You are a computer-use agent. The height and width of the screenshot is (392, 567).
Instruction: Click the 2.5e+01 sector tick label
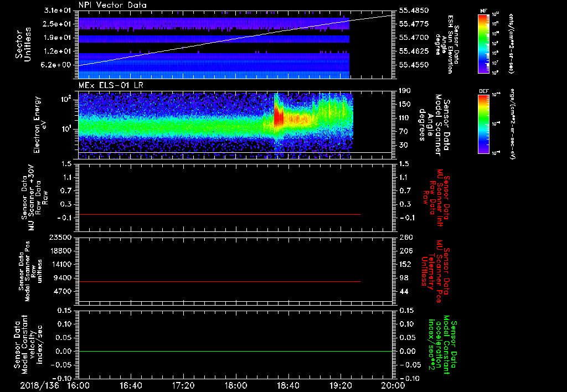click(58, 24)
